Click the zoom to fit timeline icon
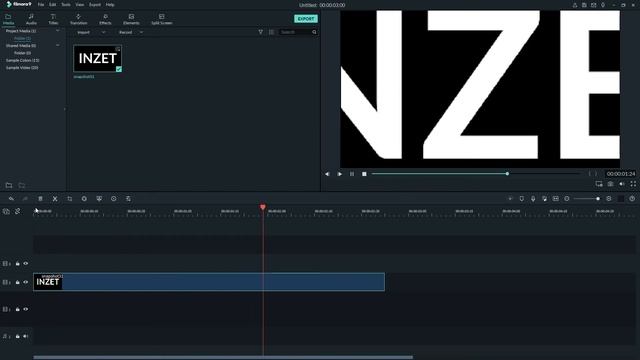 click(x=556, y=199)
